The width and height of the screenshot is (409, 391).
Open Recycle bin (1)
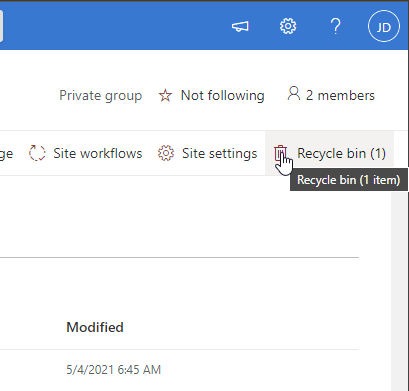pos(341,153)
